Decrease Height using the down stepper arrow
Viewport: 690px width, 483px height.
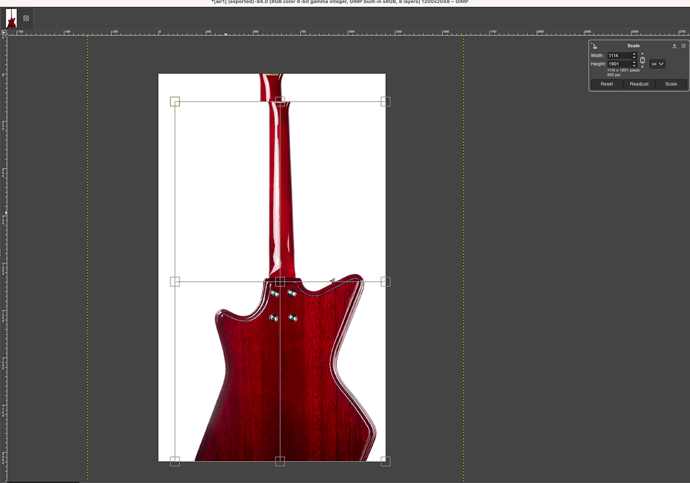(634, 66)
